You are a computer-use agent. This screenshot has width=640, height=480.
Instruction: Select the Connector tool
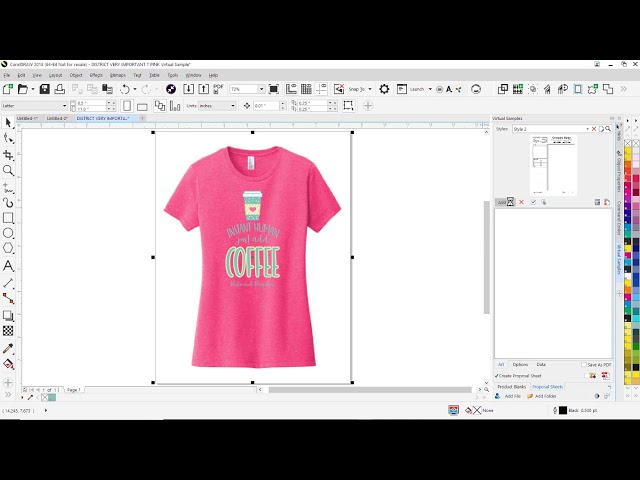tap(8, 298)
